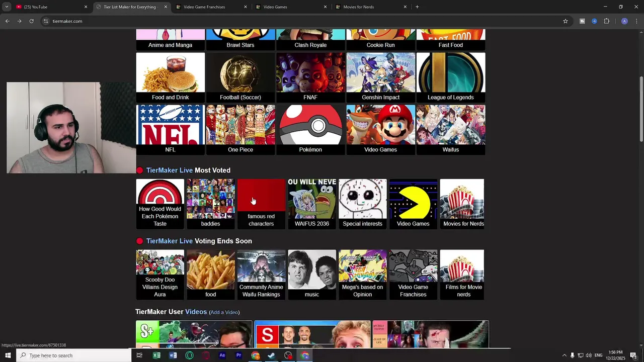Viewport: 644px width, 362px height.
Task: Open the Windows Start menu
Action: pyautogui.click(x=8, y=355)
